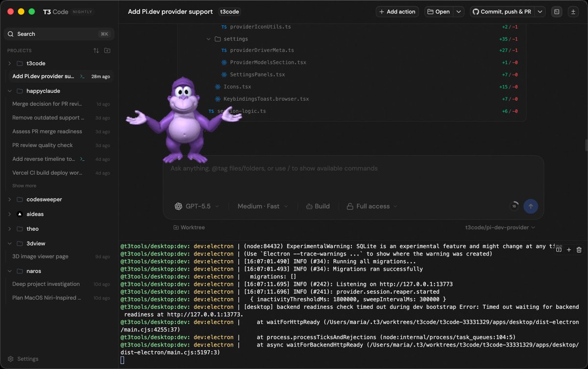Click the context usage ring showing 16
Image resolution: width=588 pixels, height=369 pixels.
(514, 206)
